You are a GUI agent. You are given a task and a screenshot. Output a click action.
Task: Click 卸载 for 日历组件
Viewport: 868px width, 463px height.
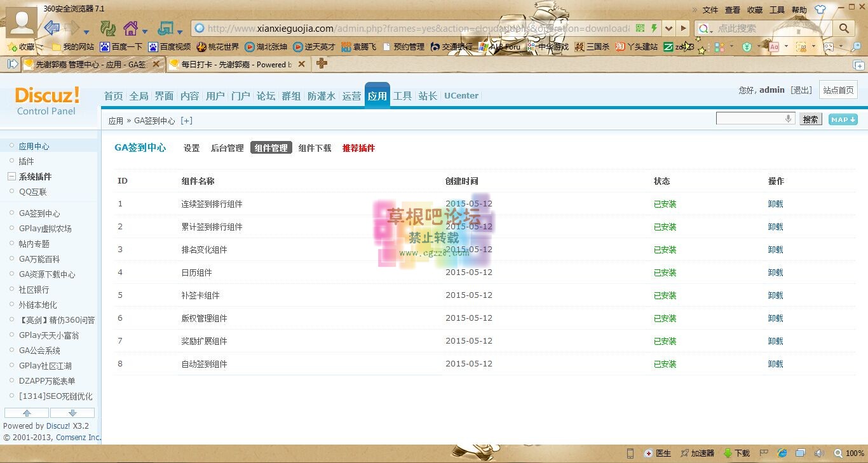coord(775,272)
